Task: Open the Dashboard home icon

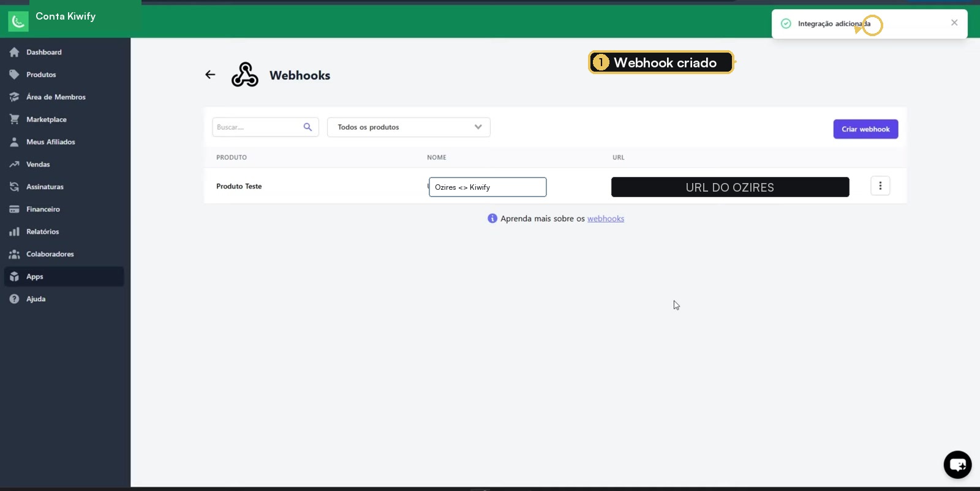Action: coord(14,52)
